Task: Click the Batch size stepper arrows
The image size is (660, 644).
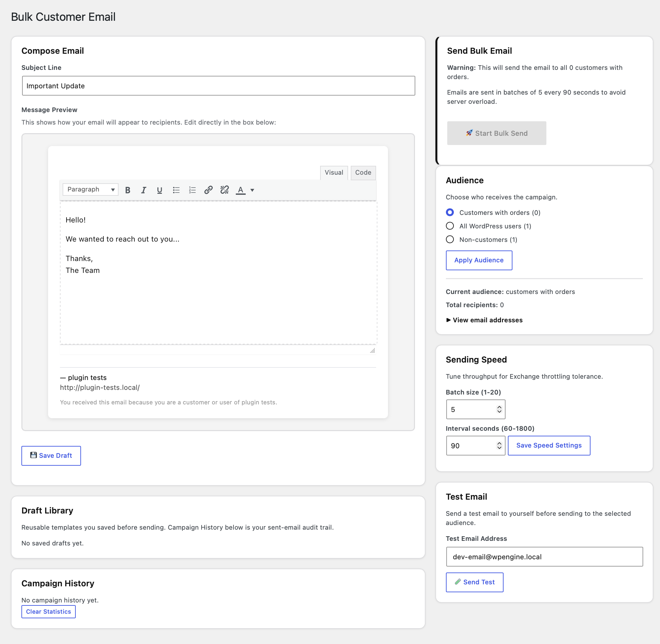Action: [x=499, y=409]
